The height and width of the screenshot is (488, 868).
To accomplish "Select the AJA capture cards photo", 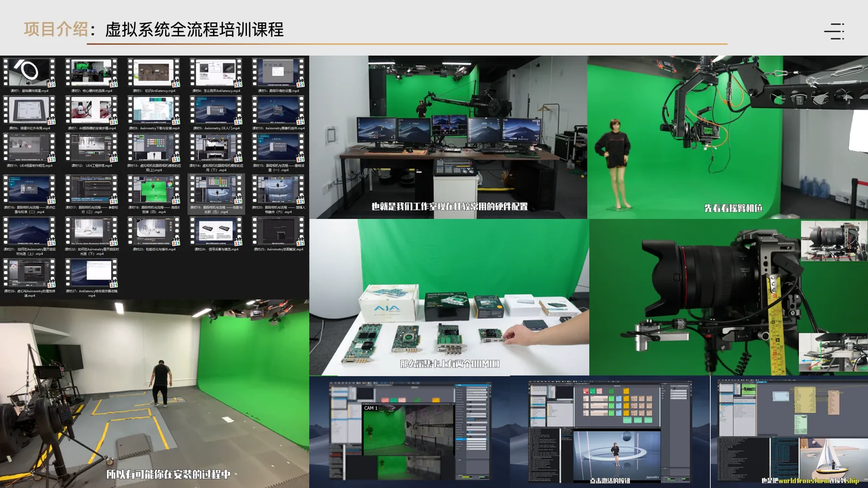I will [449, 297].
